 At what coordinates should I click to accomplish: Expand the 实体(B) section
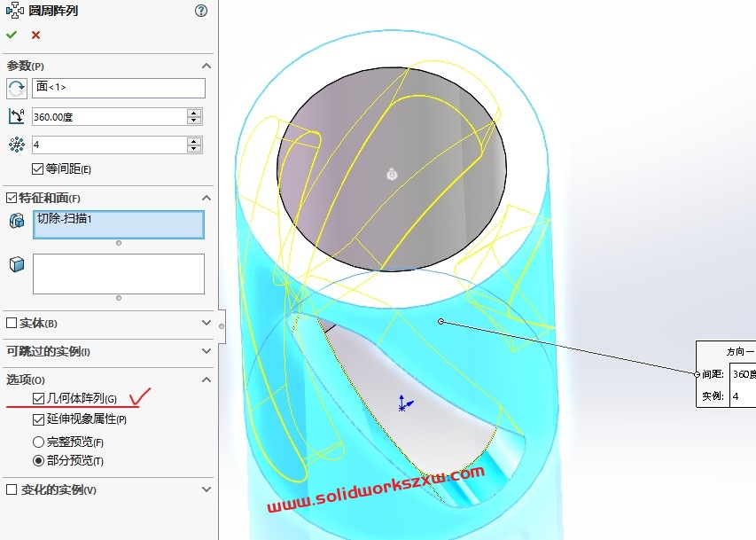point(206,324)
